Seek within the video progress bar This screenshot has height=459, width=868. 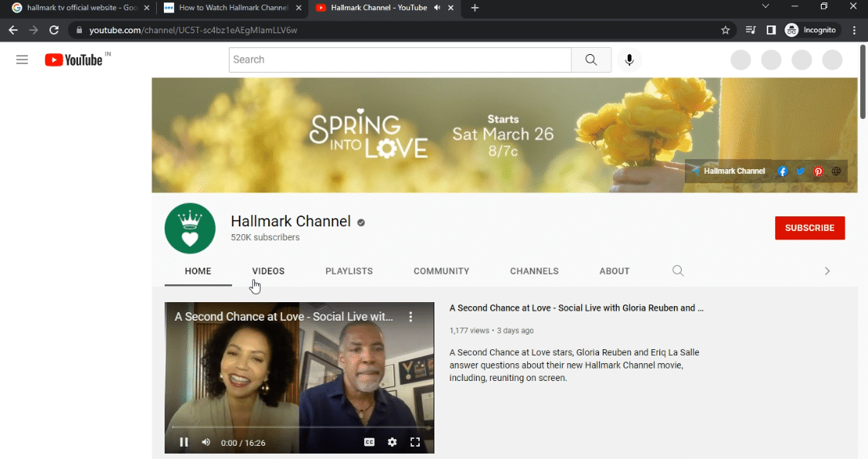pos(299,427)
